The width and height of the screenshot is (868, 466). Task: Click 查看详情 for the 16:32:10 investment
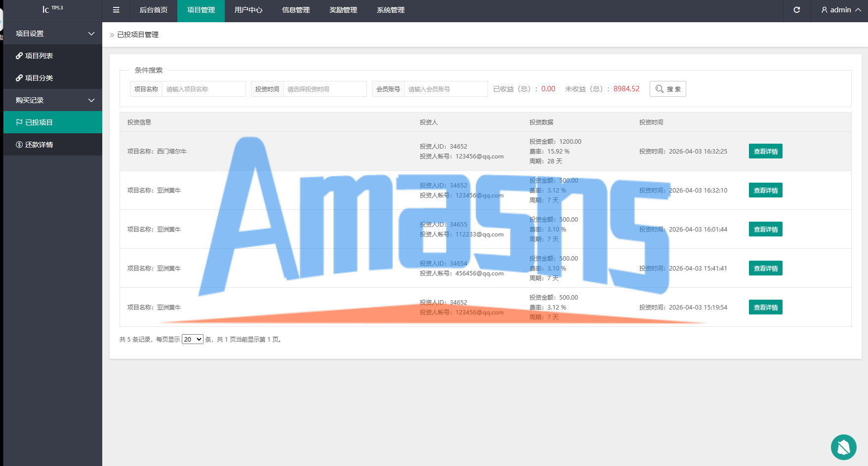766,190
